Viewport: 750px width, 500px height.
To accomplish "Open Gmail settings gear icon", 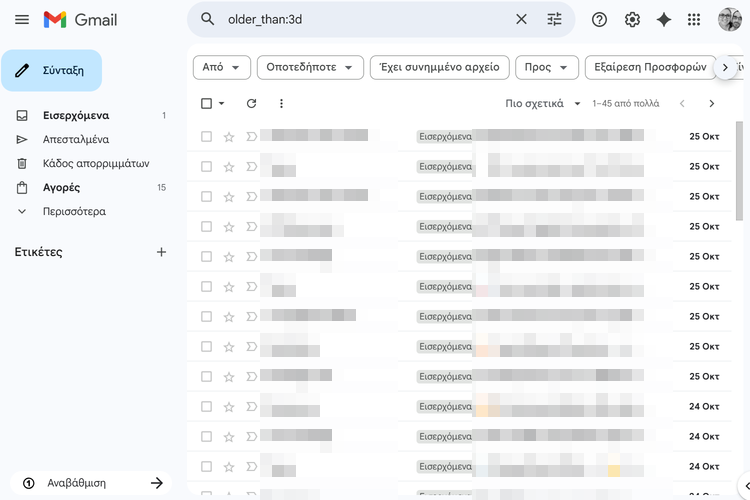I will [632, 20].
